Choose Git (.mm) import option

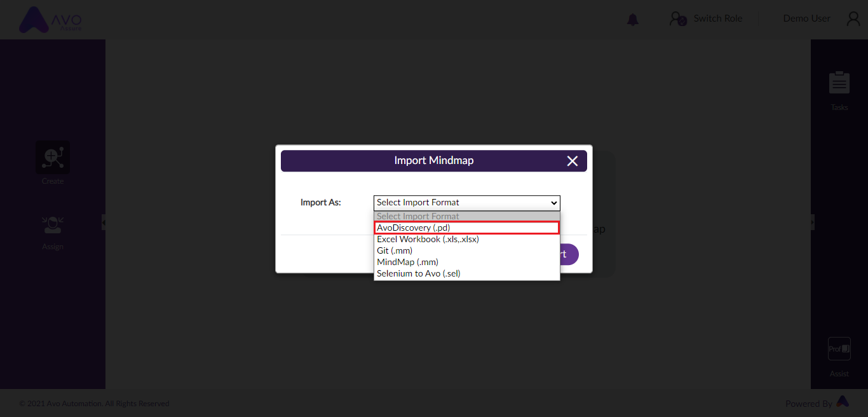click(x=467, y=250)
